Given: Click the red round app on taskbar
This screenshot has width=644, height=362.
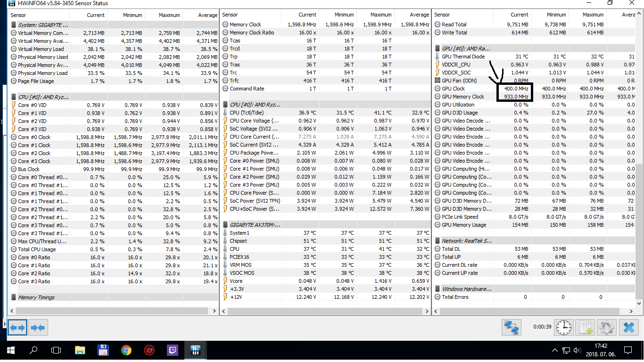Looking at the screenshot, I should tap(149, 350).
